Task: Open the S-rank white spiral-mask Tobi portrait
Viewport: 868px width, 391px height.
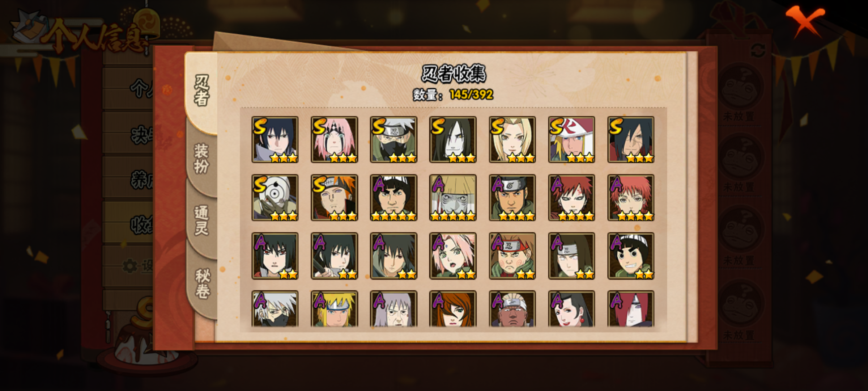Action: coord(275,198)
